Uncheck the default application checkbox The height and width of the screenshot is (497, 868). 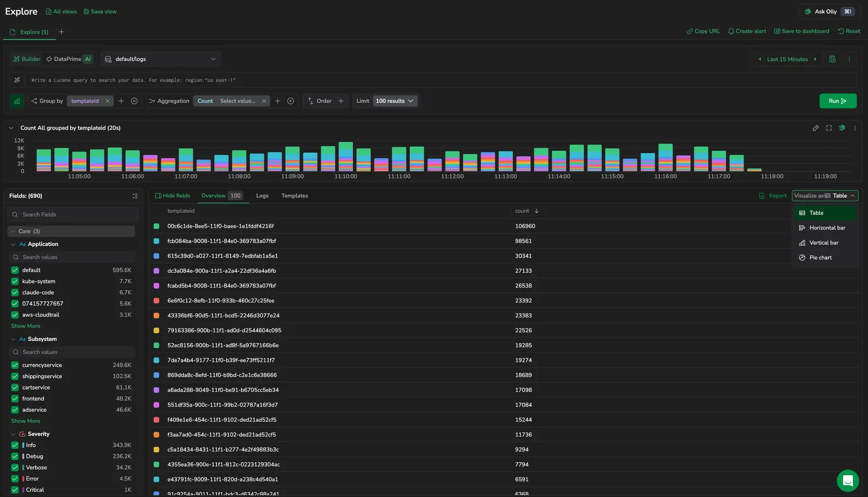tap(15, 270)
